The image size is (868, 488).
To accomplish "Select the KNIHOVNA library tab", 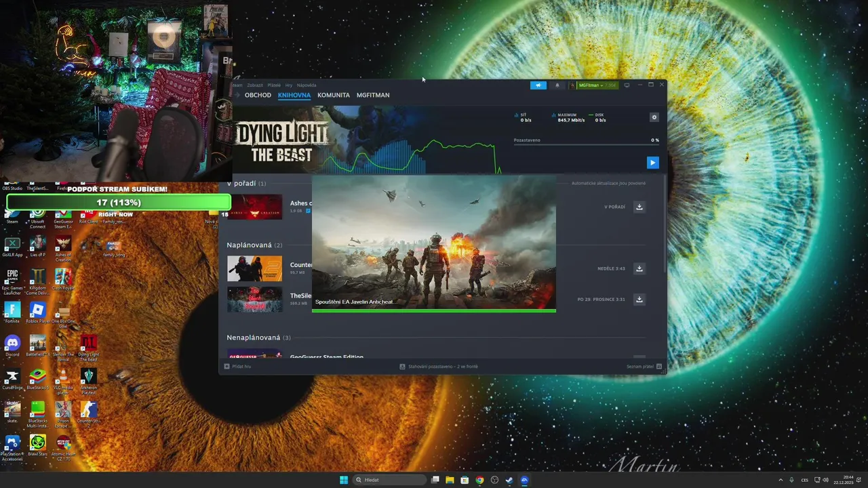I will [x=294, y=95].
